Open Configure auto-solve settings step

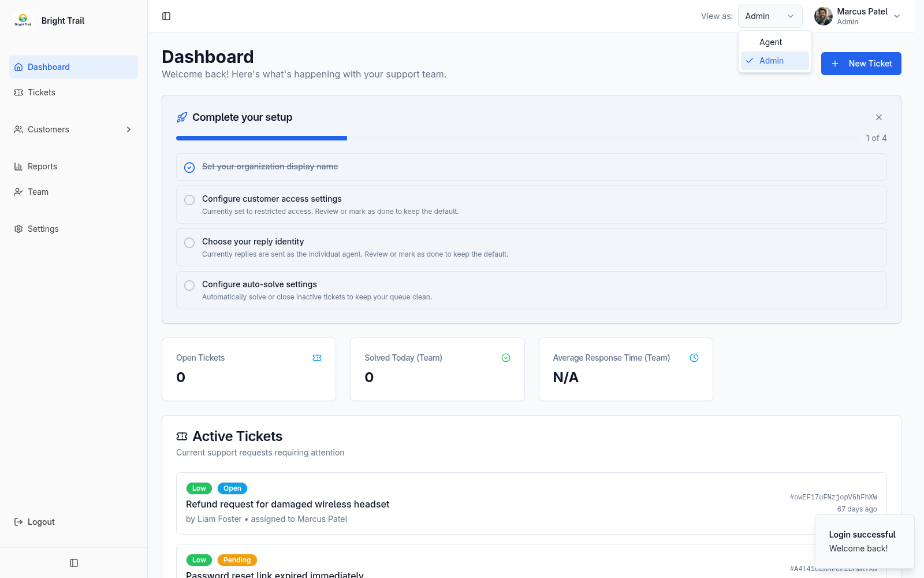coord(531,290)
